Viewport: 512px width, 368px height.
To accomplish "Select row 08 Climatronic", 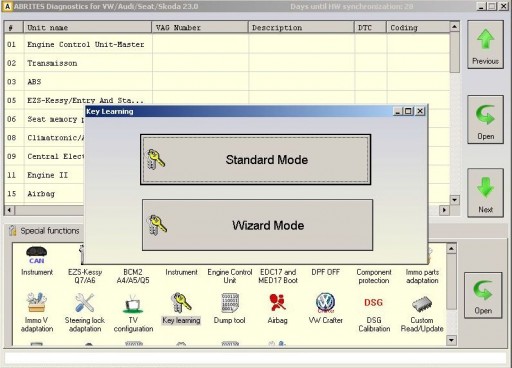I will (x=45, y=138).
